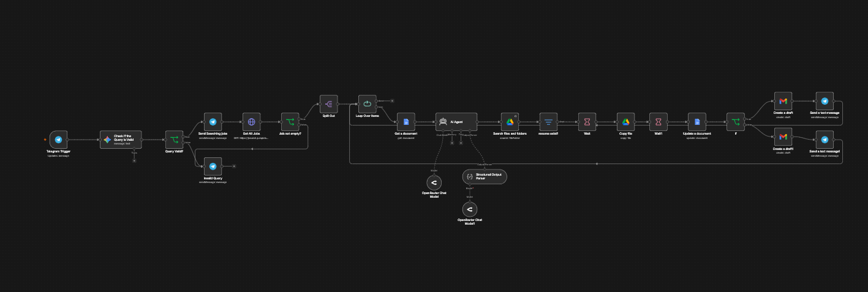Open the Wait hourglass node
Image resolution: width=868 pixels, height=292 pixels.
tap(587, 122)
